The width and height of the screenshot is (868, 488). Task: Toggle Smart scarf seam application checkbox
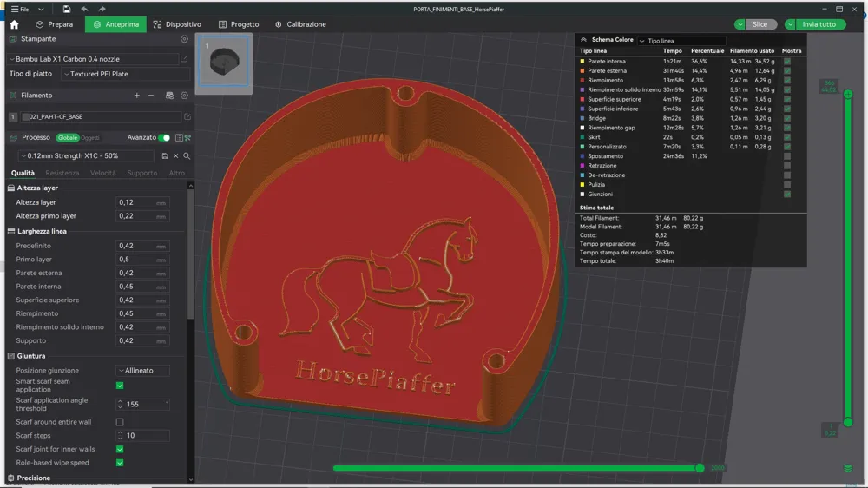120,386
